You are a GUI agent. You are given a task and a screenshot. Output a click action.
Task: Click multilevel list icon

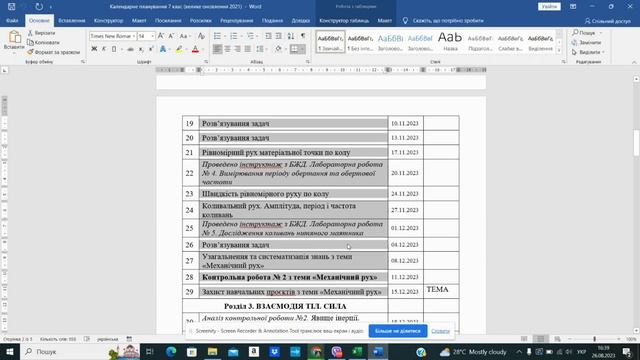point(250,36)
